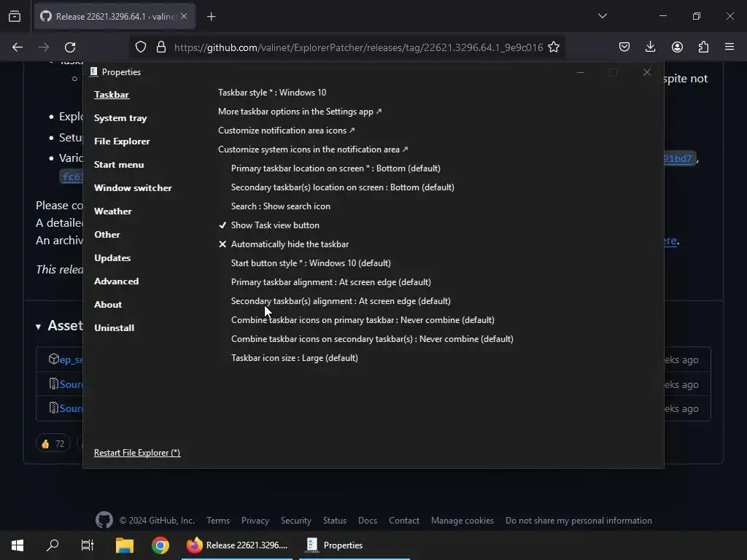
Task: Click Restart File Explorer link
Action: coord(137,453)
